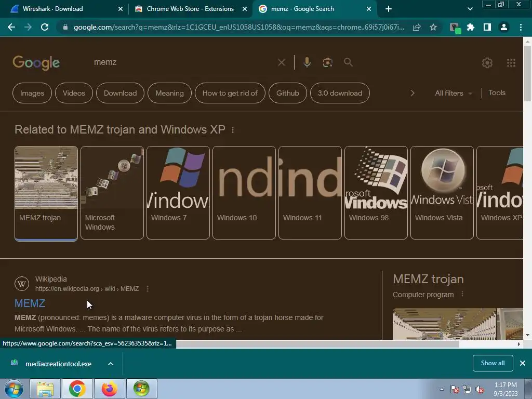
Task: Expand the tab search dropdown
Action: [470, 9]
